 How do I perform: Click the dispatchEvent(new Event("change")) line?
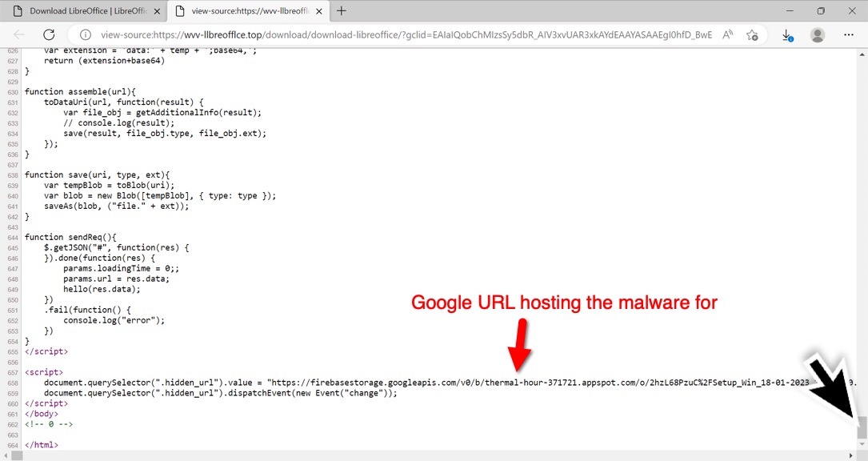click(x=220, y=394)
